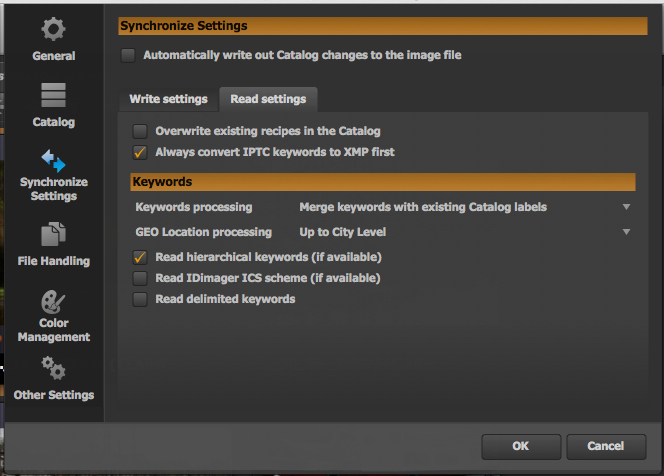Open the Up to City Level combo box

pos(465,232)
